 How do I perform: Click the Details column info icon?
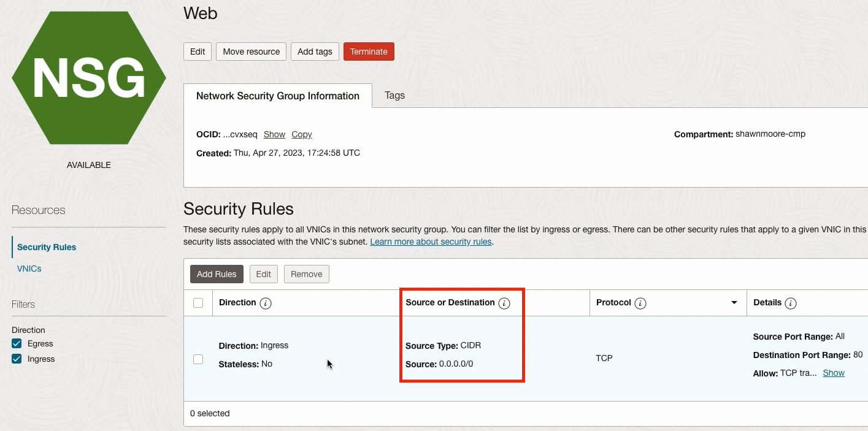tap(791, 303)
